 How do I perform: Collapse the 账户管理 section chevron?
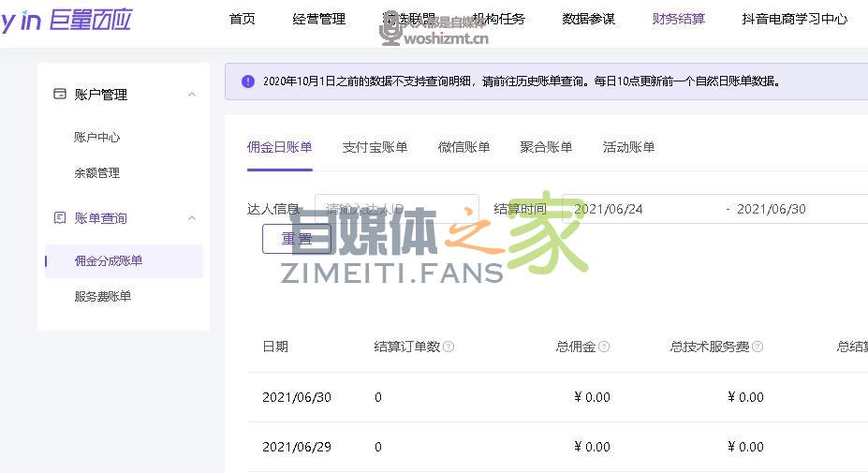click(192, 95)
